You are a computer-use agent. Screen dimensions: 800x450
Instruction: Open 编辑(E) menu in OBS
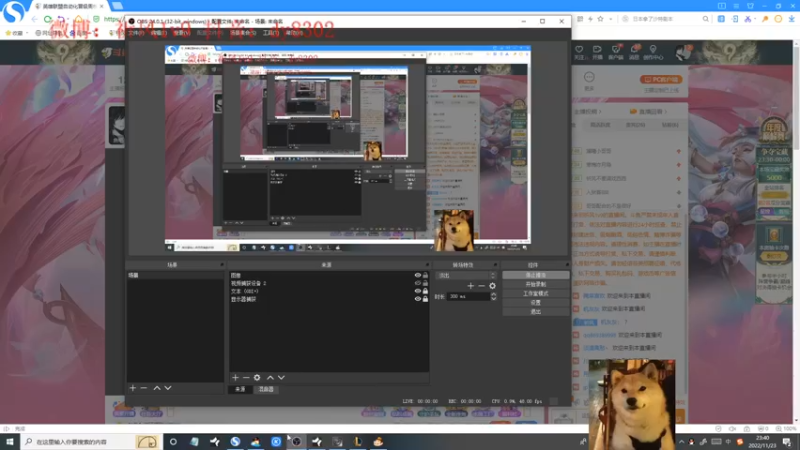click(159, 33)
